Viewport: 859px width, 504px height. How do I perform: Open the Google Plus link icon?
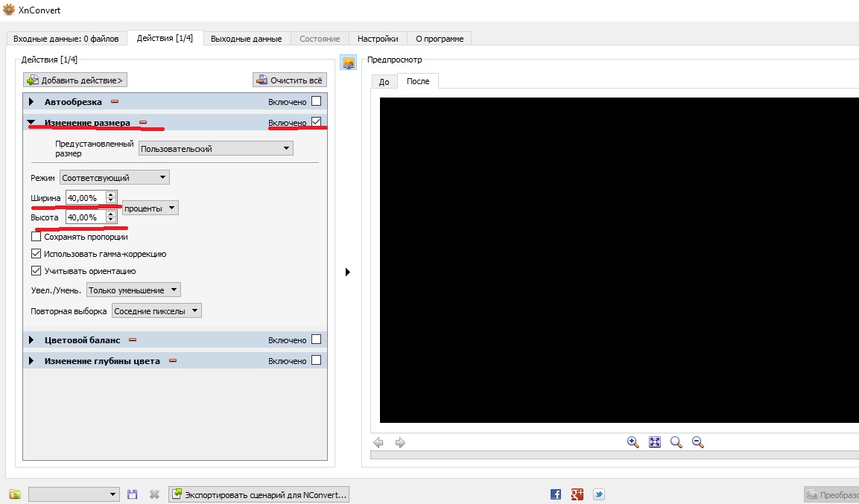(577, 494)
